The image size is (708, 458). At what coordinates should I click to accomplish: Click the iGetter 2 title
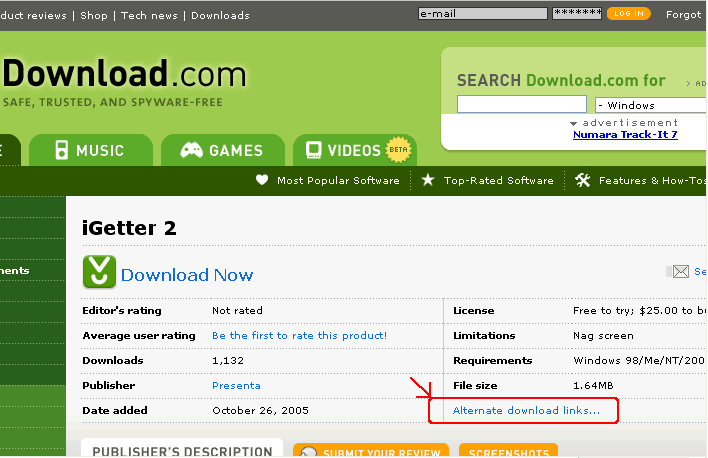pos(129,228)
